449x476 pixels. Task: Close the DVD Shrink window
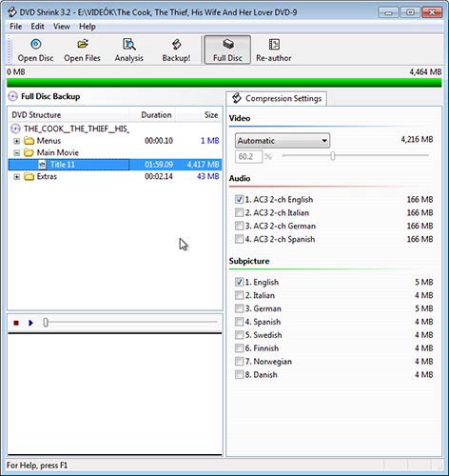432,12
